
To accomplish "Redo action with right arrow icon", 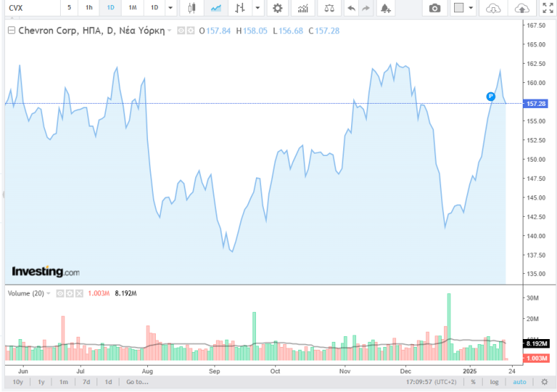I will [x=365, y=8].
